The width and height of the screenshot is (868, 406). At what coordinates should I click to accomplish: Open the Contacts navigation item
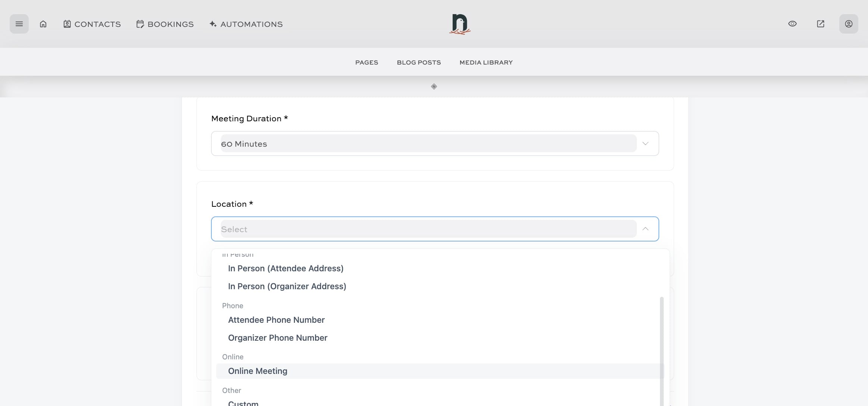[92, 24]
